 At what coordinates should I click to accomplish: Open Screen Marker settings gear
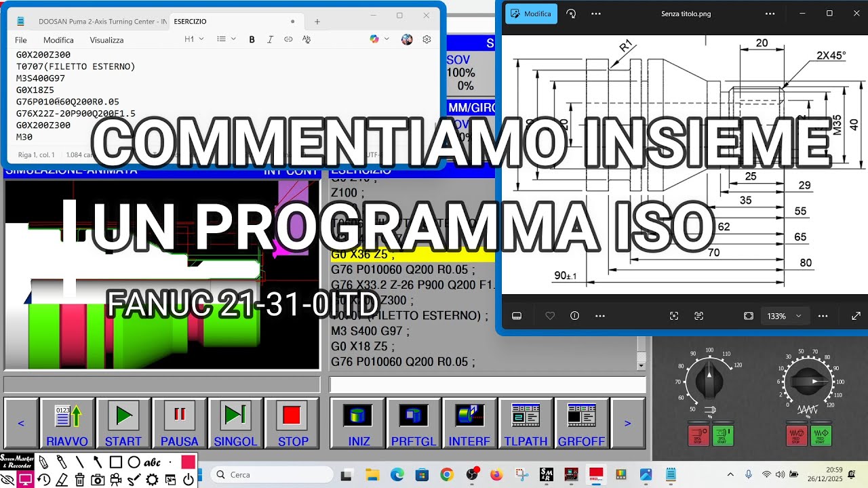pos(152,480)
